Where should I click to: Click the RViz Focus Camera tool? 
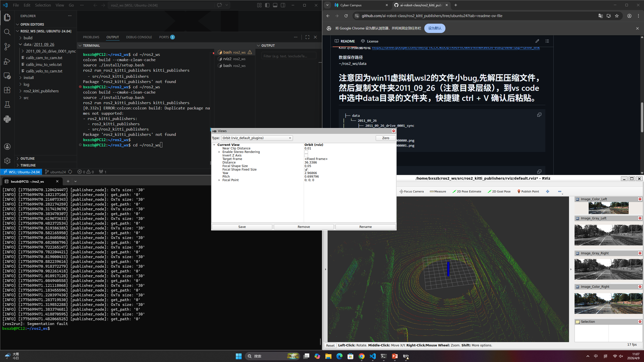(x=411, y=191)
